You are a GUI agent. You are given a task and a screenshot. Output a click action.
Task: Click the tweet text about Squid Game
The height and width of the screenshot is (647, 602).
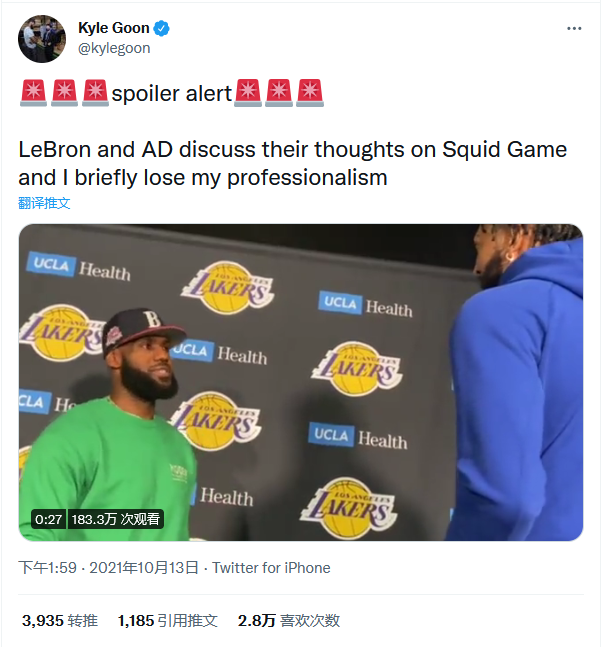[x=292, y=164]
